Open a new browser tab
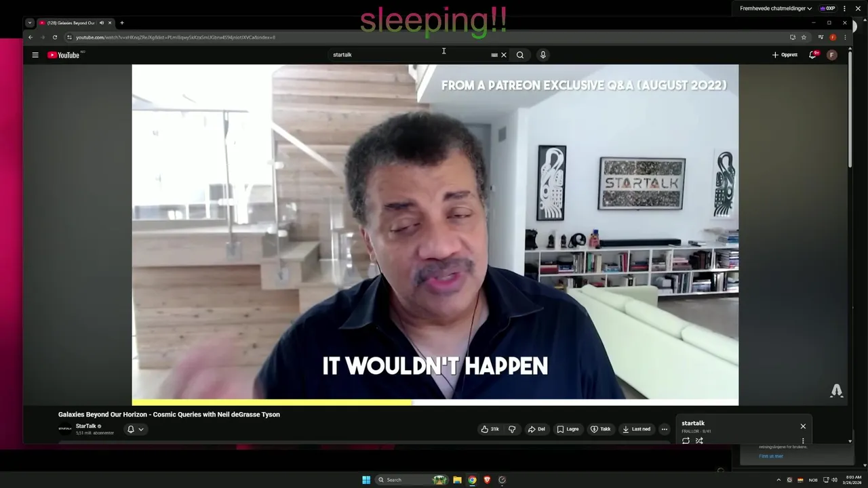Image resolution: width=868 pixels, height=488 pixels. pyautogui.click(x=122, y=22)
